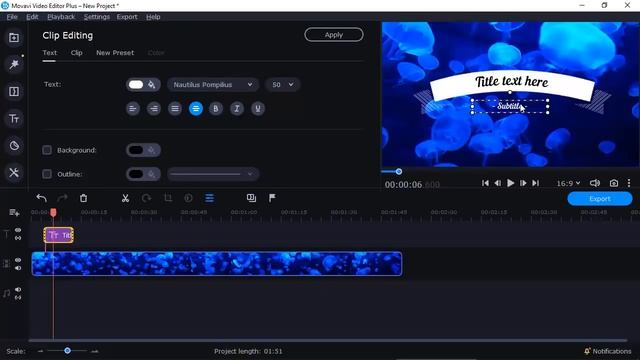Mute the video track audio
The height and width of the screenshot is (360, 640).
18,268
